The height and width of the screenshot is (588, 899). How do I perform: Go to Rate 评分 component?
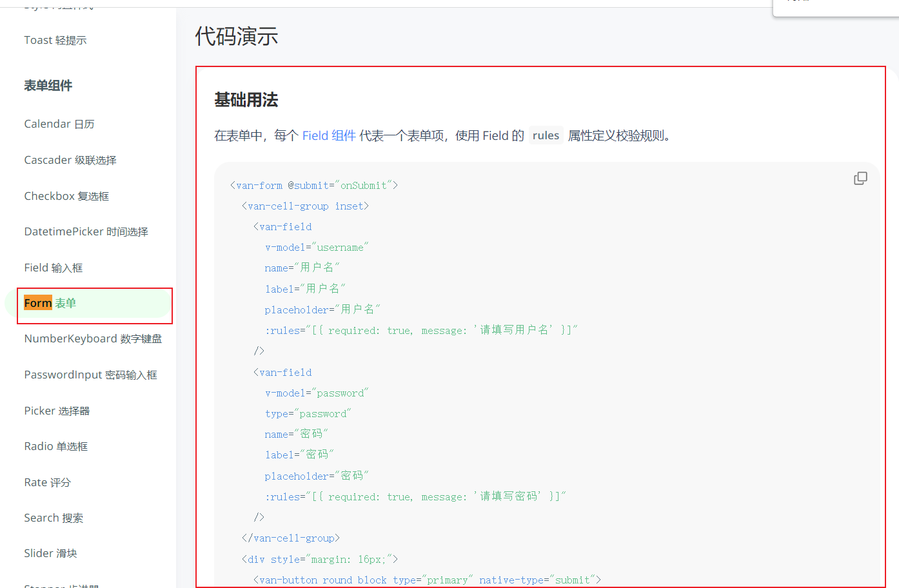(x=47, y=482)
